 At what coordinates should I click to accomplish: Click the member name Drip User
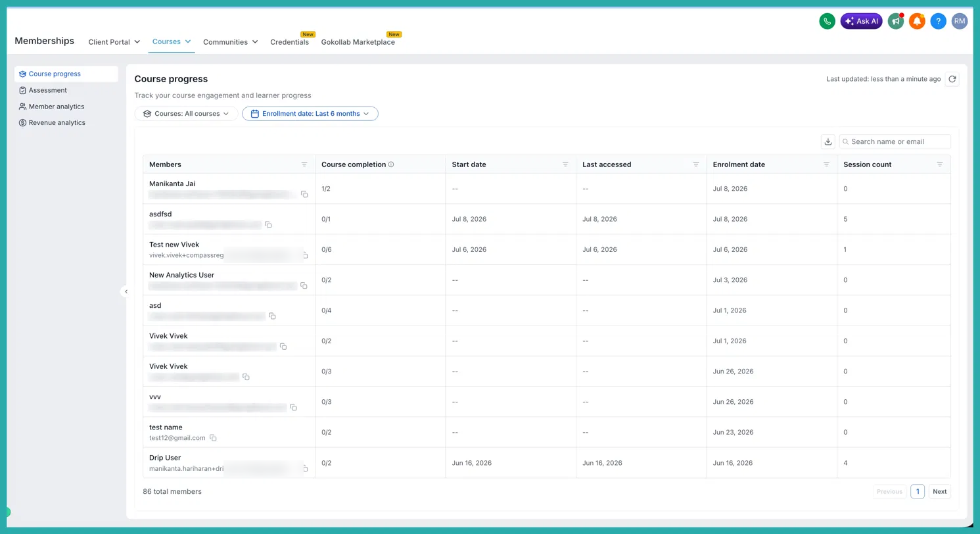pos(165,458)
